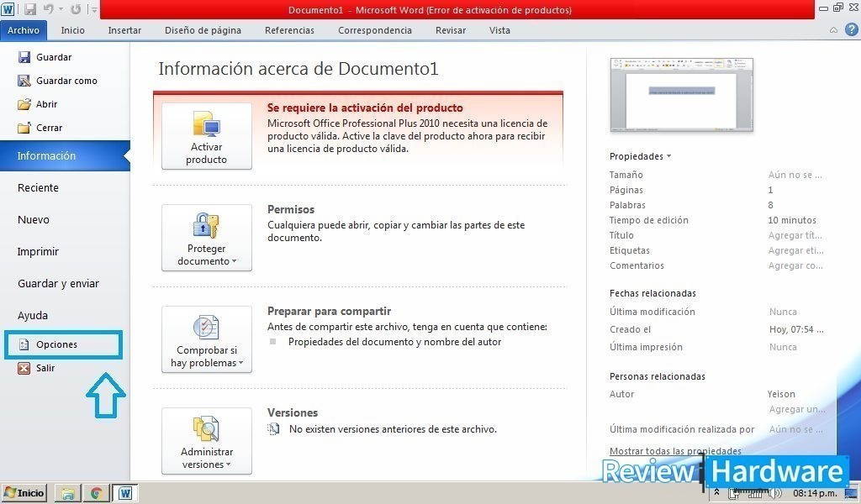Image resolution: width=861 pixels, height=504 pixels.
Task: Click the Word application icon in title bar
Action: [8, 8]
